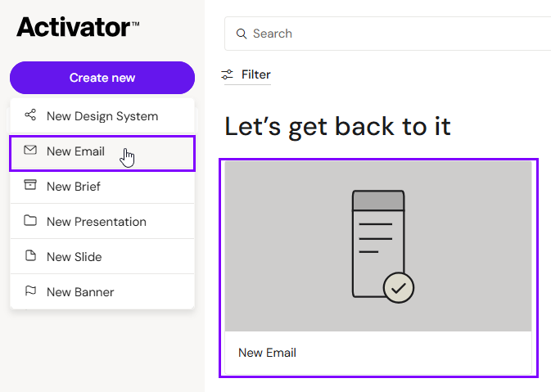Click the envelope icon beside New Email
Viewport: 551px width, 392px height.
(x=30, y=151)
